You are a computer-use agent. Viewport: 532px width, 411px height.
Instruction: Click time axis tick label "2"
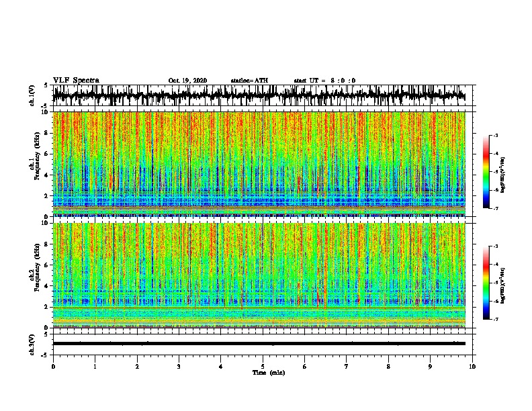click(x=137, y=367)
